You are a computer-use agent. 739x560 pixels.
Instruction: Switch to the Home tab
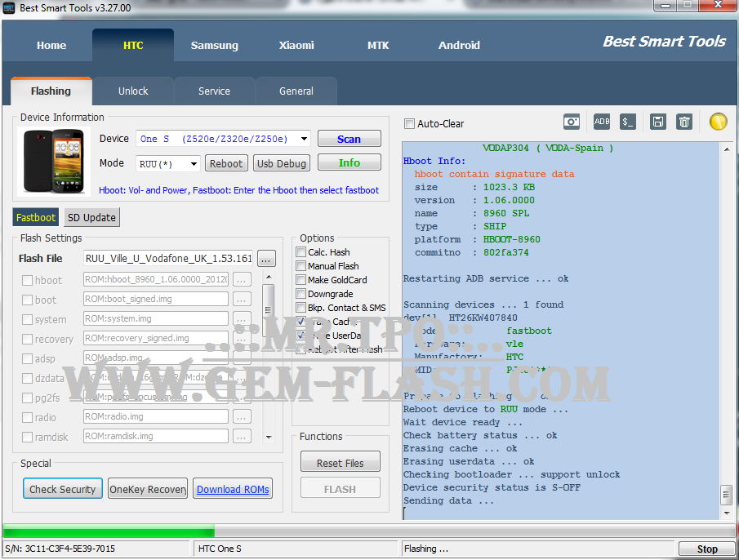tap(51, 45)
